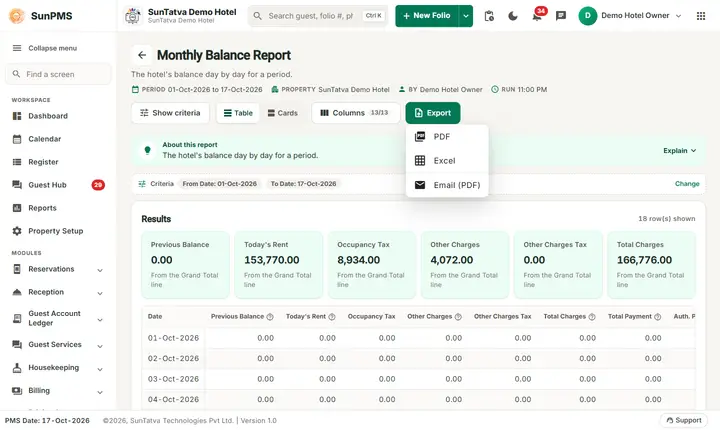
Task: Toggle dark mode moon icon
Action: [513, 16]
